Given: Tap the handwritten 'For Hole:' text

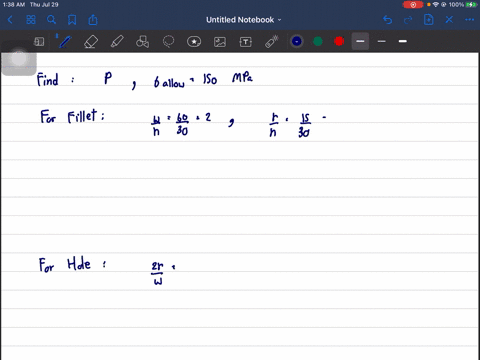Looking at the screenshot, I should pos(72,265).
